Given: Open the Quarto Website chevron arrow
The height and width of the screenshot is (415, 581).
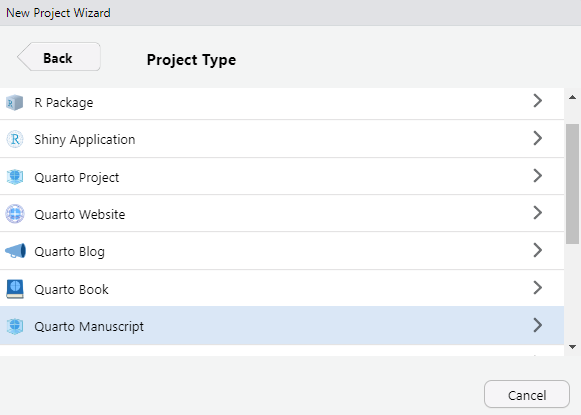Looking at the screenshot, I should click(x=538, y=213).
